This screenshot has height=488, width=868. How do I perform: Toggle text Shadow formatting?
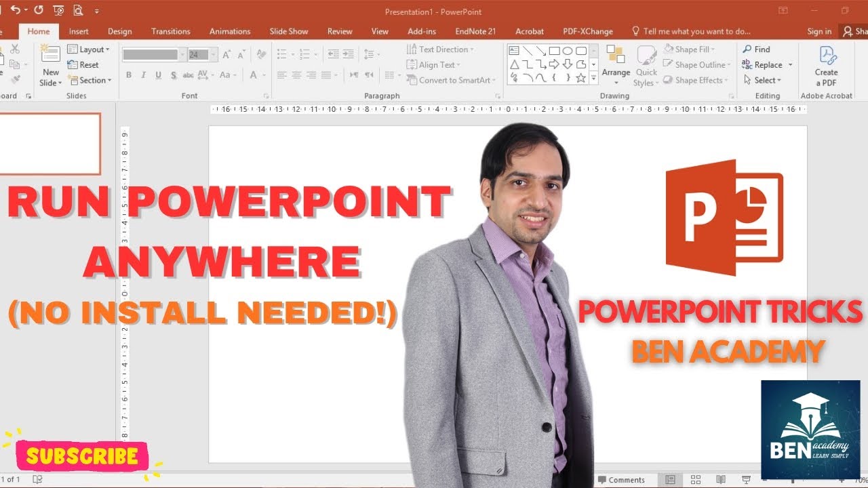click(x=174, y=75)
